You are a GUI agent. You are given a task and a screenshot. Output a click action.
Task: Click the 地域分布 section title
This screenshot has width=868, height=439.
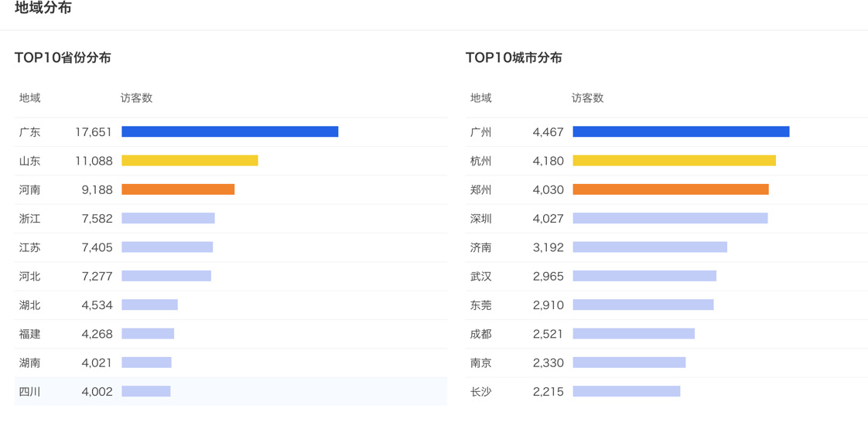(43, 9)
